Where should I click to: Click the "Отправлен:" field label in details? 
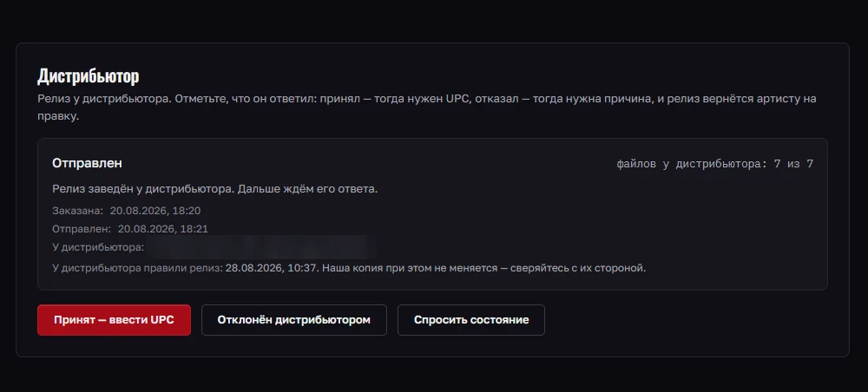(82, 228)
